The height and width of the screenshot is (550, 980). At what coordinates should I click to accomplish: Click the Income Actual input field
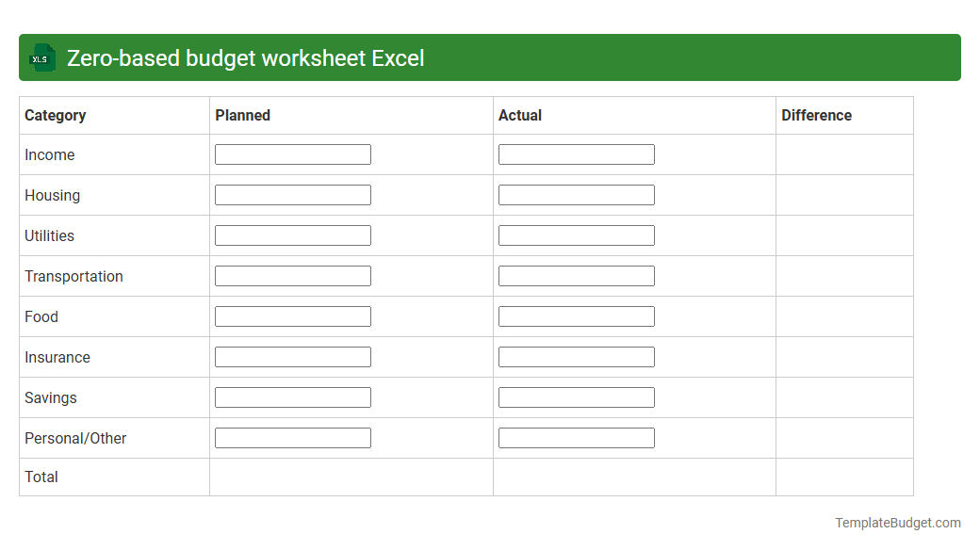pyautogui.click(x=576, y=154)
